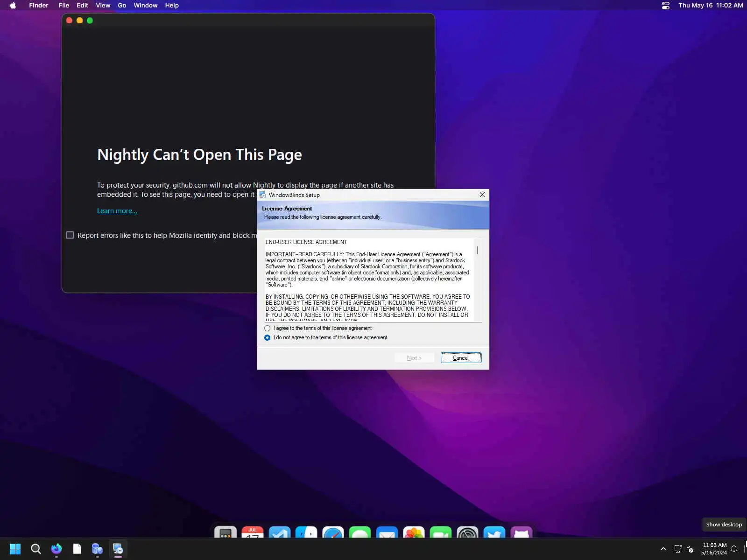Open Firefox Nightly from the taskbar
Image resolution: width=747 pixels, height=560 pixels.
click(x=56, y=549)
